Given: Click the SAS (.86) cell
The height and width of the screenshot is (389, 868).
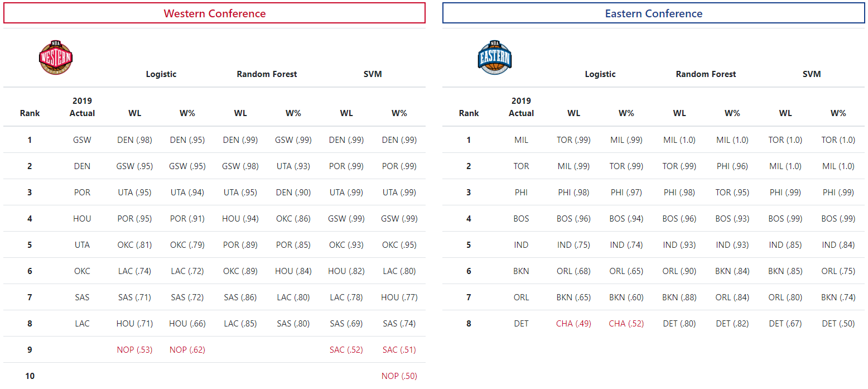Looking at the screenshot, I should tap(240, 297).
